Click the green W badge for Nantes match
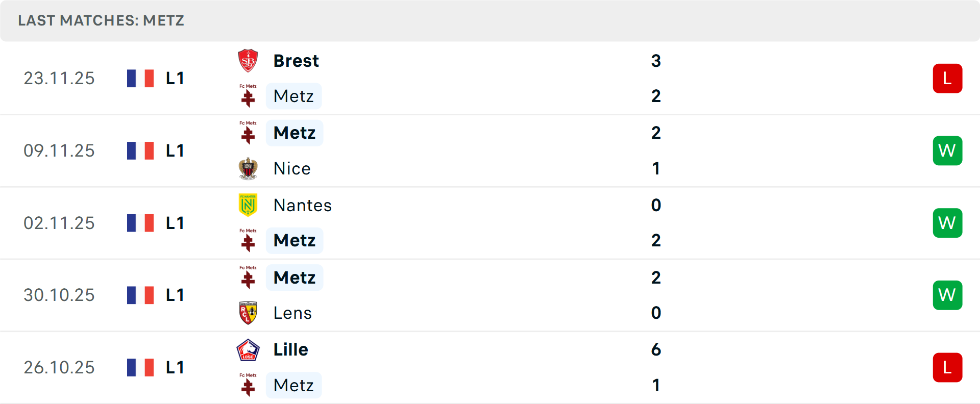This screenshot has height=404, width=980. click(947, 223)
